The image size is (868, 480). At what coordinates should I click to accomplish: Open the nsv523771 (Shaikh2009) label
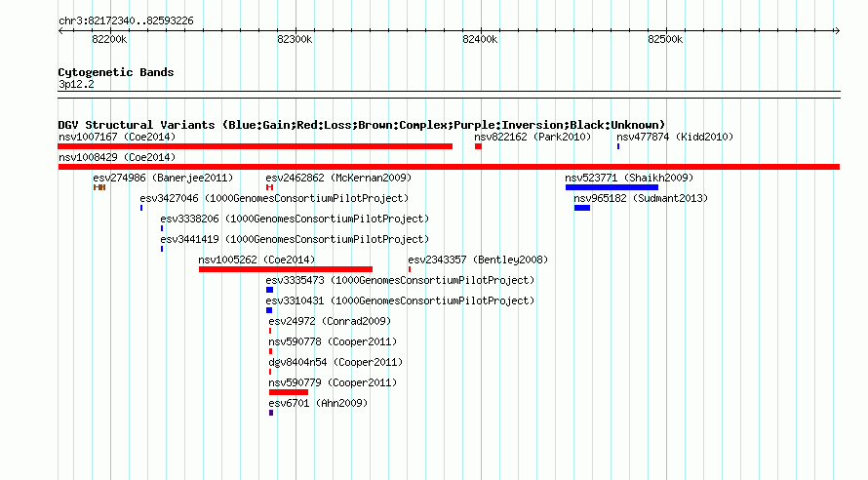629,178
